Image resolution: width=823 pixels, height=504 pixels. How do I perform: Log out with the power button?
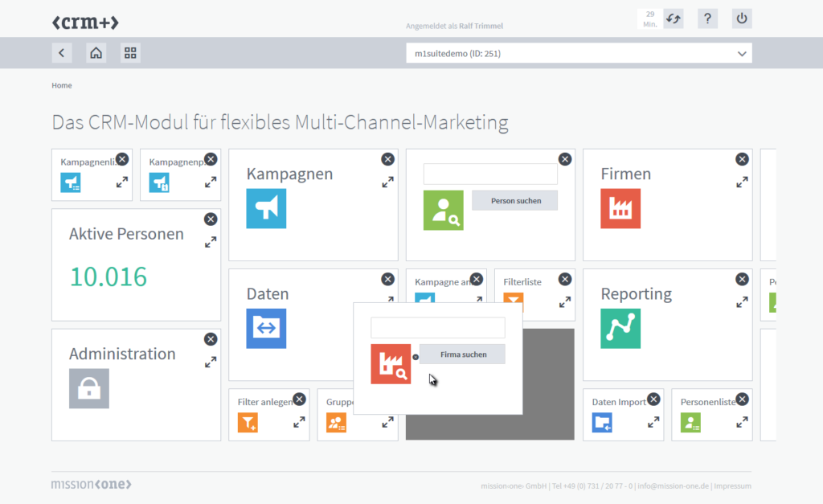tap(742, 19)
